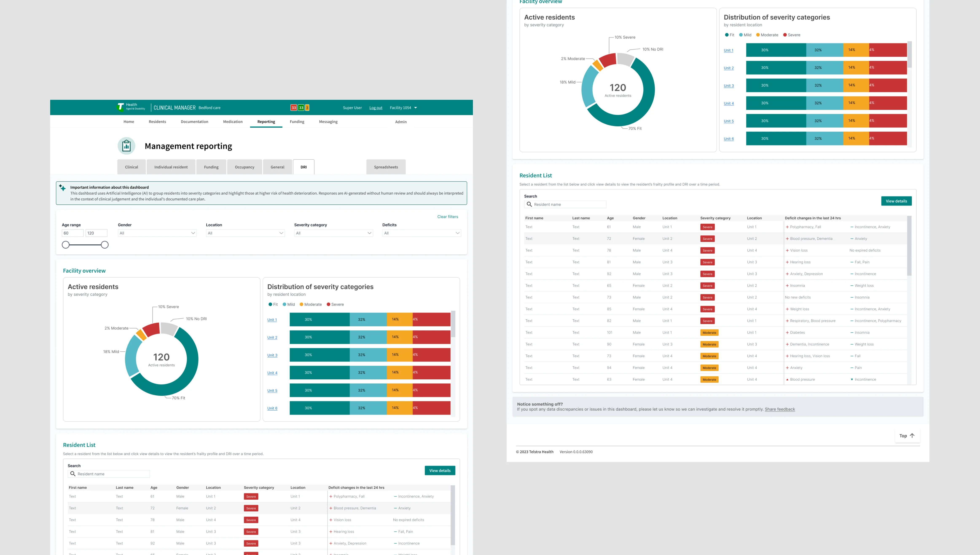Viewport: 980px width, 555px height.
Task: Click the left age range slider handle
Action: (66, 245)
